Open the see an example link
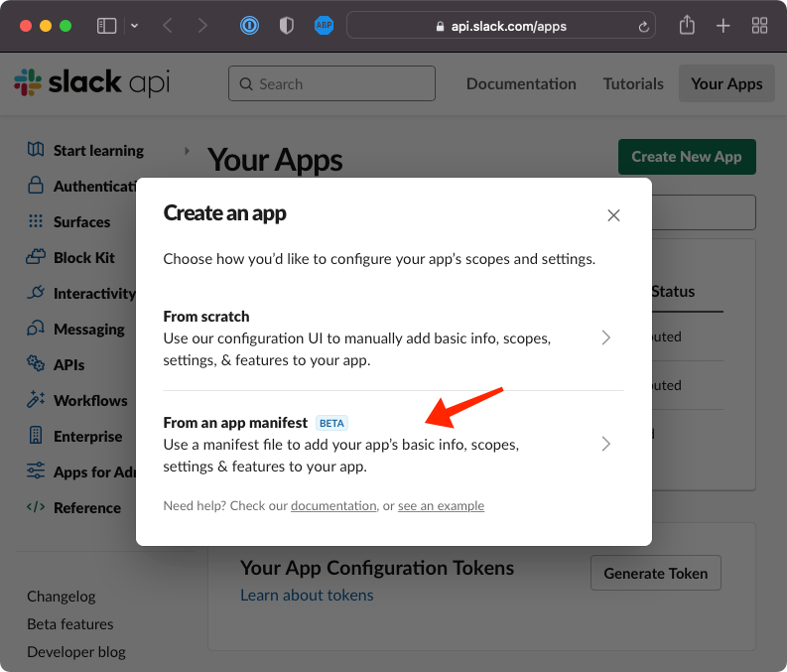787x672 pixels. click(x=441, y=505)
